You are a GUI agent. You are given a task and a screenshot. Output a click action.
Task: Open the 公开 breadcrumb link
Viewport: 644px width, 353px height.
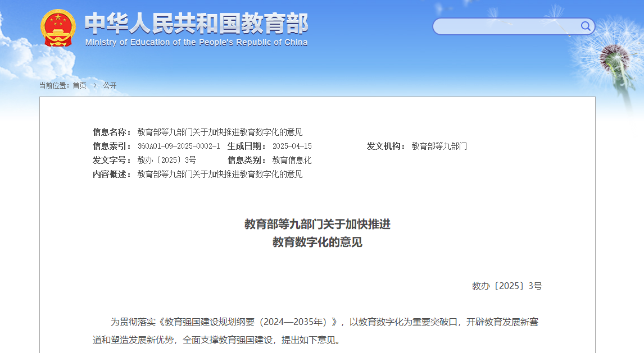(x=110, y=85)
